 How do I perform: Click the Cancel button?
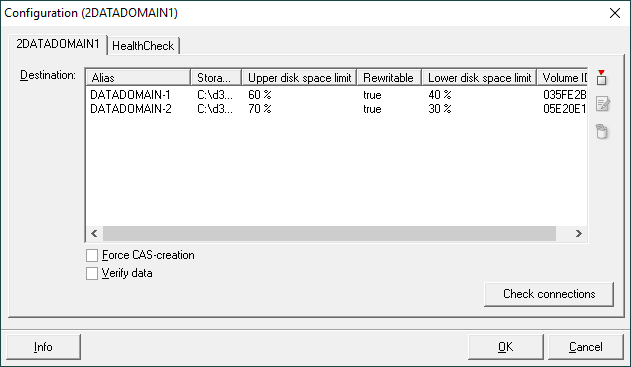point(586,347)
